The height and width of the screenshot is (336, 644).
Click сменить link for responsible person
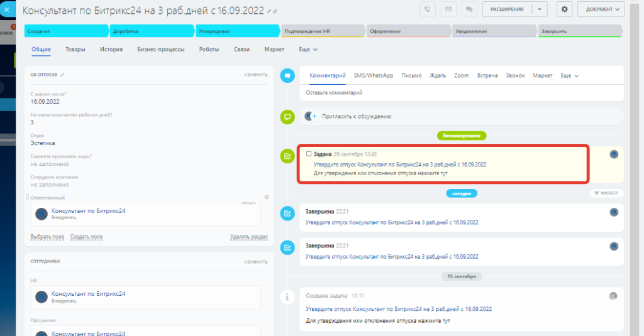(248, 203)
